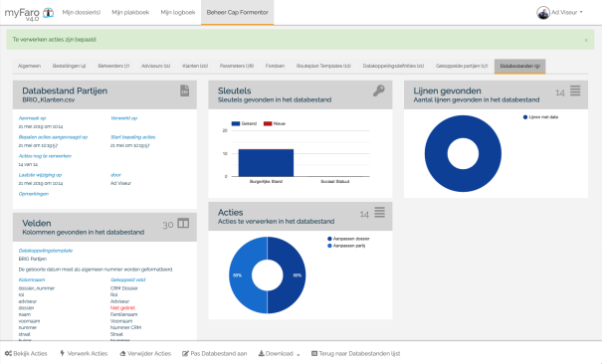Click the key icon in Sleutels panel
This screenshot has height=364, width=602.
coord(378,91)
